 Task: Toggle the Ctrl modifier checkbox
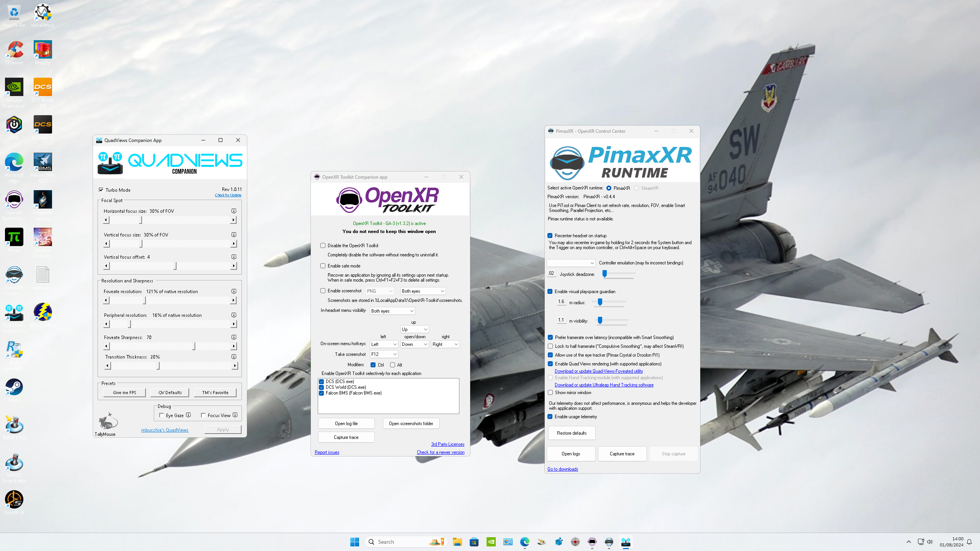(x=373, y=365)
